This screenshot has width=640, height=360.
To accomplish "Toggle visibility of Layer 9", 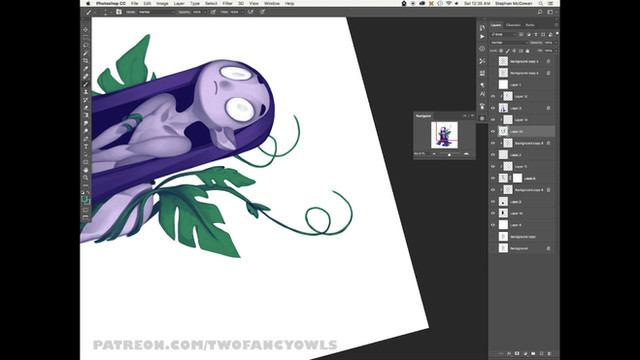I will click(x=493, y=225).
